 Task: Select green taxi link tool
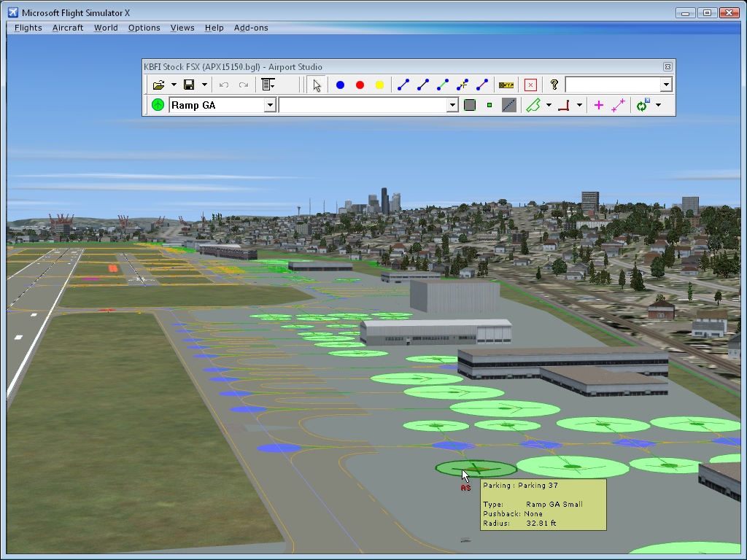pyautogui.click(x=443, y=85)
